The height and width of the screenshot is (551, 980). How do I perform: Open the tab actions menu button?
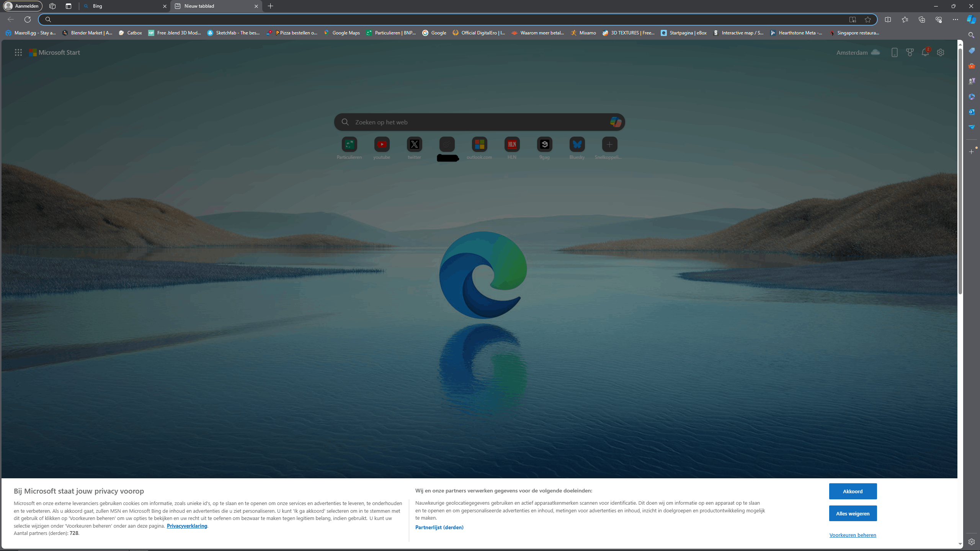pyautogui.click(x=69, y=6)
